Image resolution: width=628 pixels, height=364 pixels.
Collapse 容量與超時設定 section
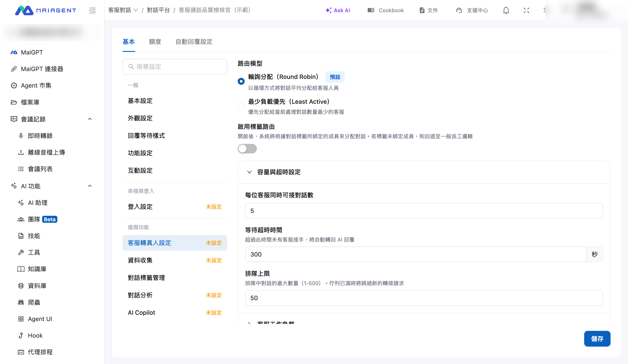tap(249, 172)
